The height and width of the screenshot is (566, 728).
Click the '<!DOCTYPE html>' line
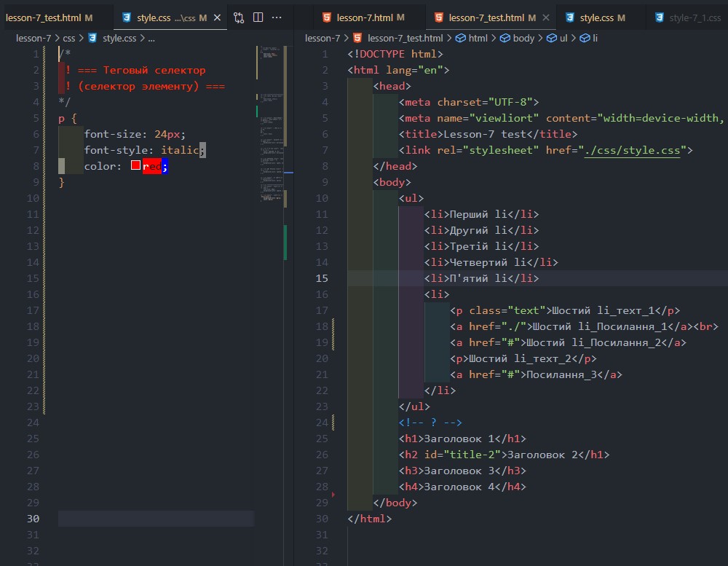[x=395, y=54]
